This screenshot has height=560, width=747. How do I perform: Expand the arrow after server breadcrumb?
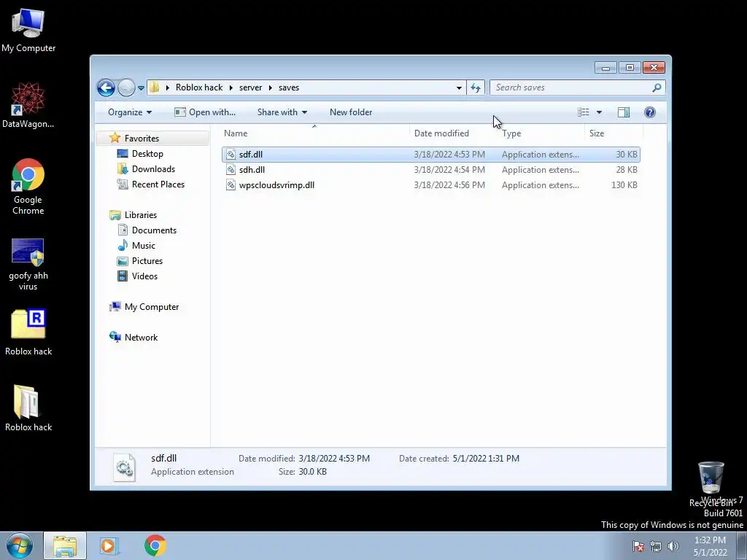(270, 87)
